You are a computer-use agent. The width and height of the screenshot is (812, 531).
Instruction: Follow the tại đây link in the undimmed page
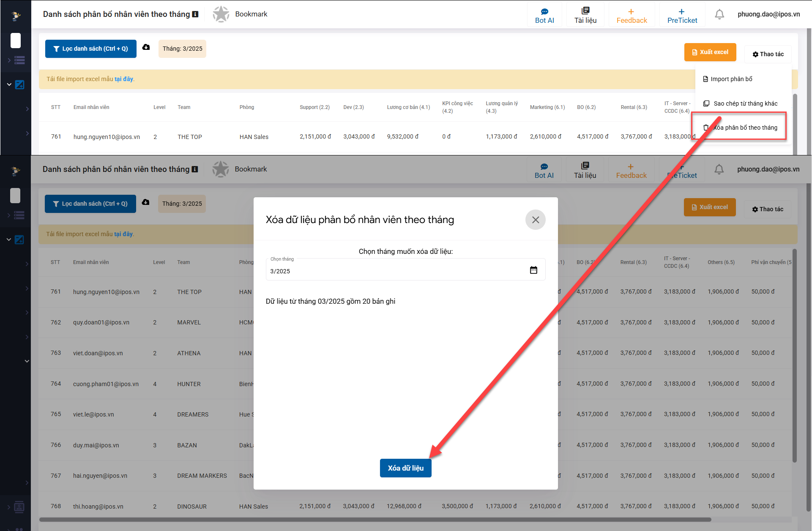124,79
